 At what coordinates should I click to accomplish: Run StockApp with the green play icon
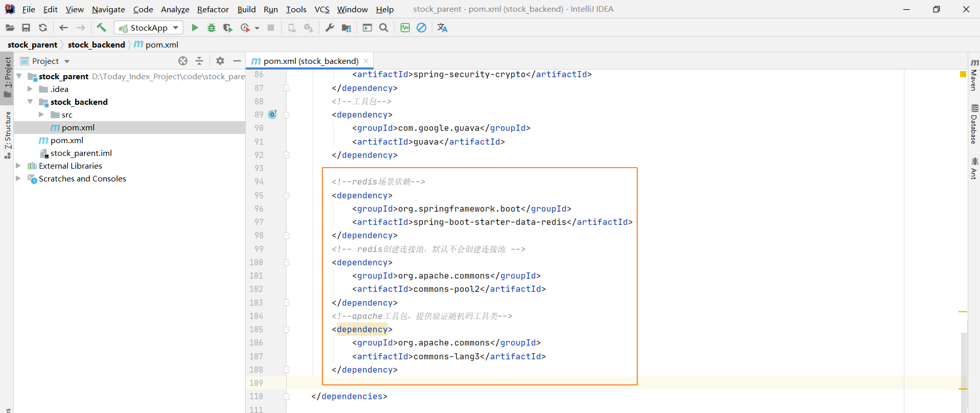pos(195,28)
